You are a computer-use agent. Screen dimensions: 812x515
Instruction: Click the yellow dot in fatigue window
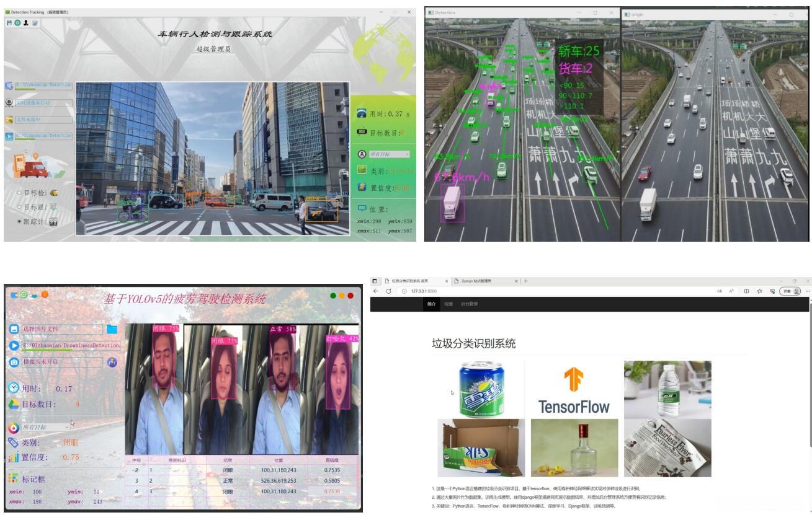pos(342,296)
